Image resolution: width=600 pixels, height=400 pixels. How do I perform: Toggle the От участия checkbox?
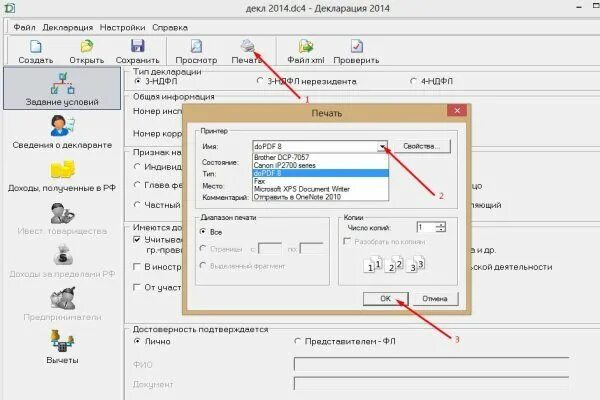point(137,287)
